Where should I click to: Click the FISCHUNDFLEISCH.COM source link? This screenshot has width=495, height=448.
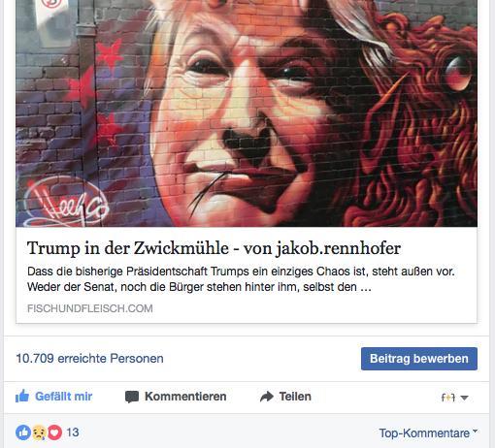90,308
